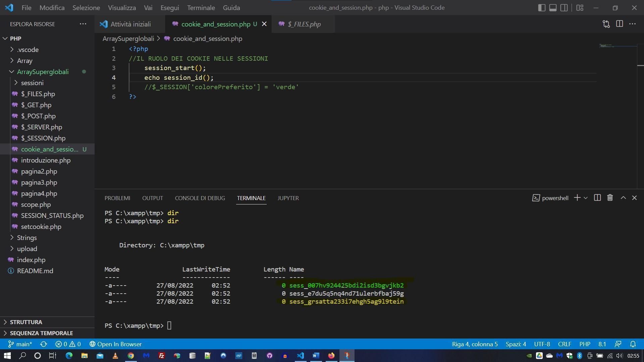Collapse the ArraySuperglobali folder
The height and width of the screenshot is (362, 644).
(12, 72)
